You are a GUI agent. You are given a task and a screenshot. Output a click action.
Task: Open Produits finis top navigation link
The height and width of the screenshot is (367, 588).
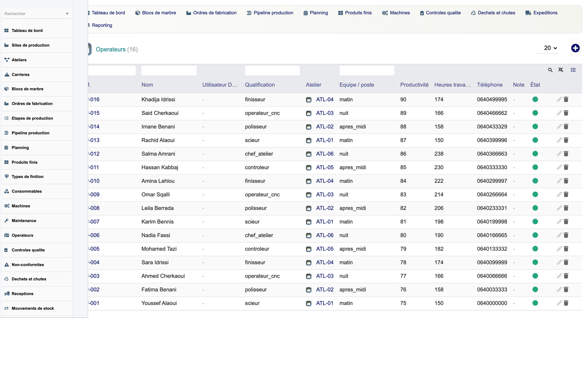pyautogui.click(x=355, y=13)
